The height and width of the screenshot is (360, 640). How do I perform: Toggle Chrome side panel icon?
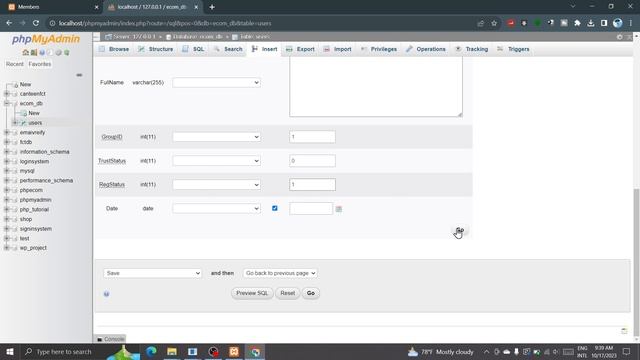pos(604,23)
